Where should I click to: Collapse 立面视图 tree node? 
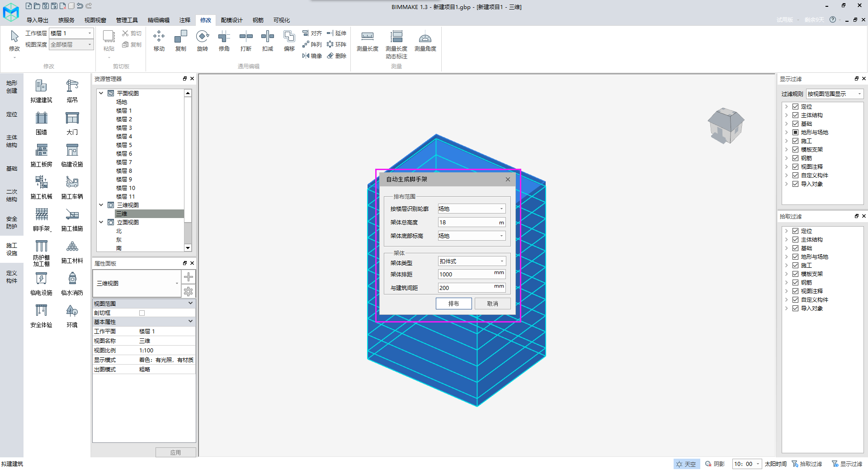101,222
